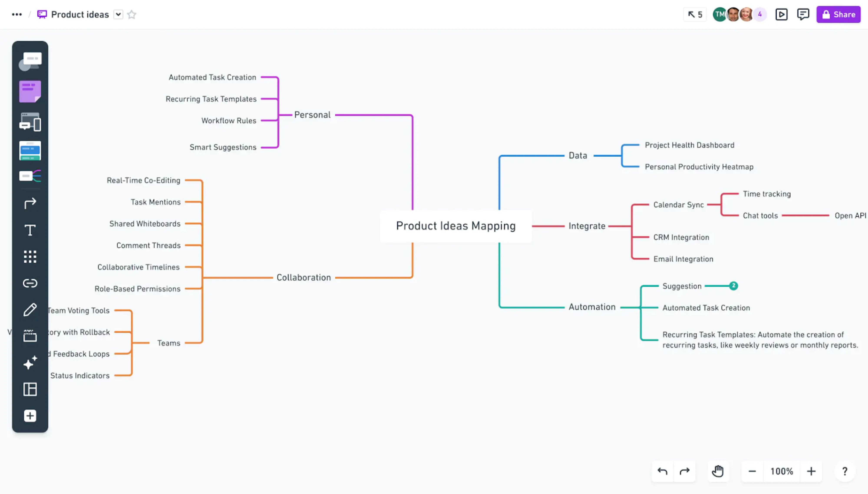This screenshot has height=494, width=868.
Task: Toggle the collaborator cursors indicator
Action: pos(694,14)
